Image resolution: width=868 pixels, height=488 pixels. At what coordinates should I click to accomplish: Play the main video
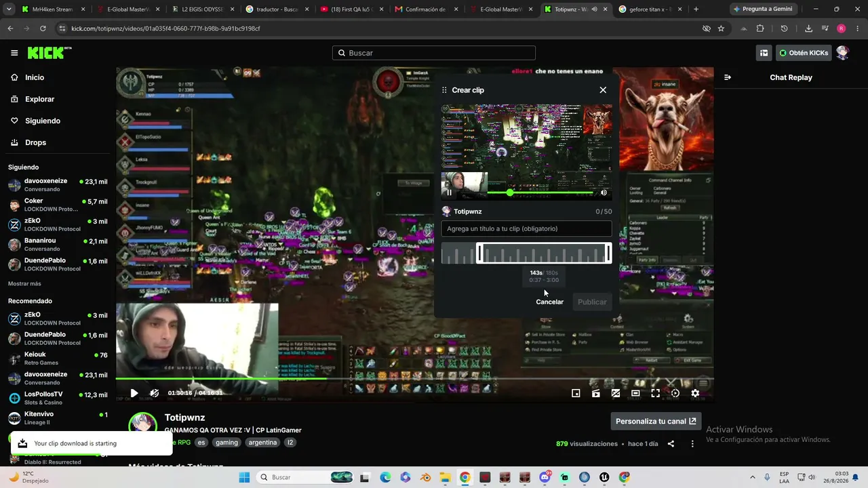pos(134,393)
